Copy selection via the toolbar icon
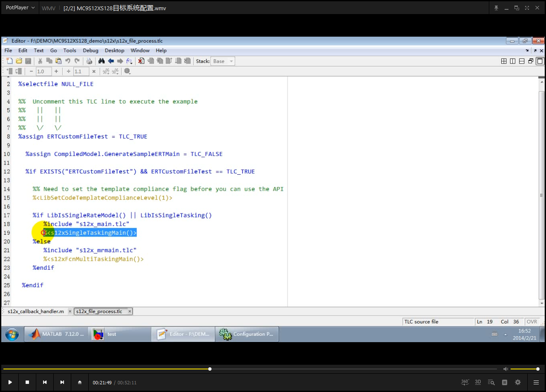This screenshot has height=392, width=546. (x=49, y=61)
